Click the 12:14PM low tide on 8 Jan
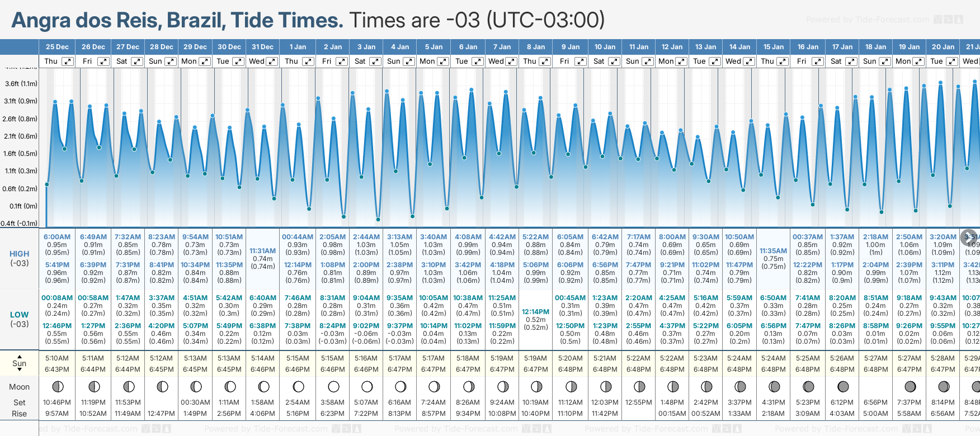The width and height of the screenshot is (980, 436). (x=535, y=311)
